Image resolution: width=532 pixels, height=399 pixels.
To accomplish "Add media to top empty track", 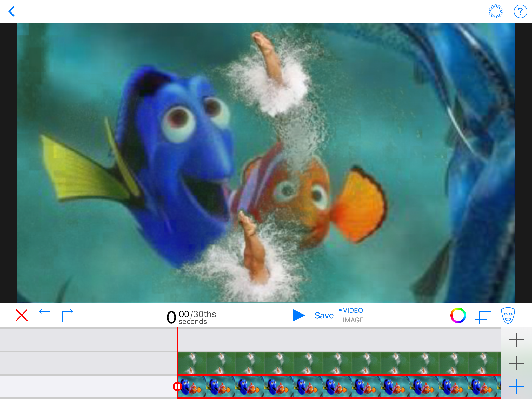I will point(516,340).
